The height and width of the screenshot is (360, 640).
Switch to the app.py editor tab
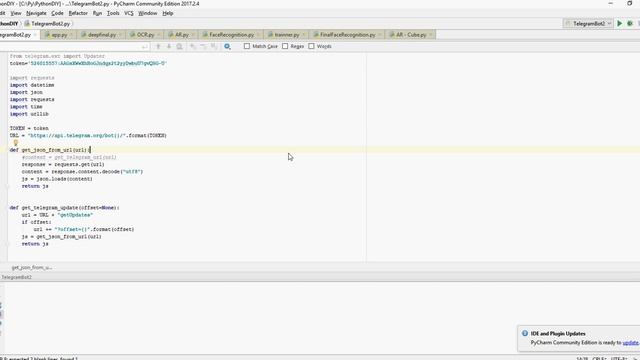point(59,35)
